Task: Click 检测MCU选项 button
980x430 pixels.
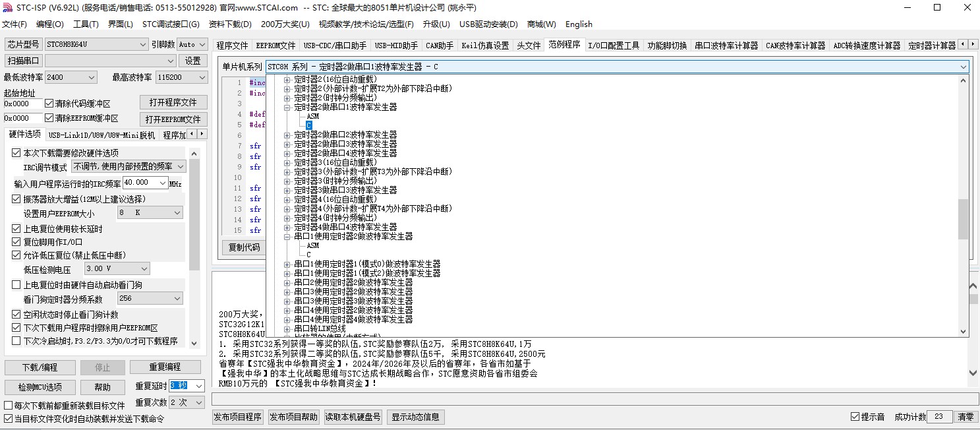Action: [40, 387]
